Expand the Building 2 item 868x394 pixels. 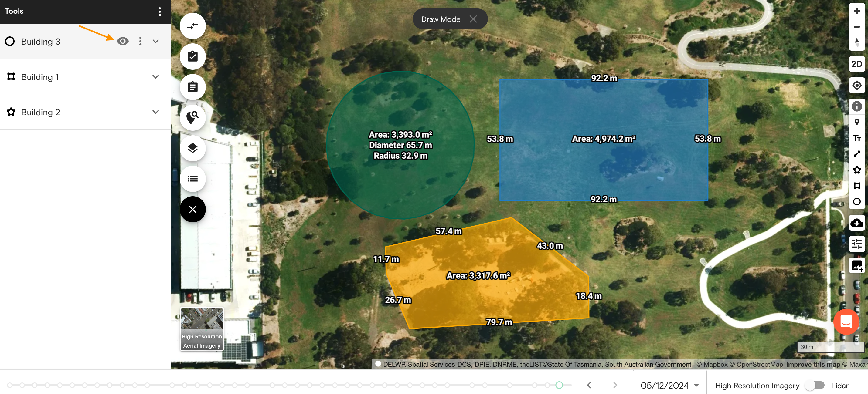[x=155, y=112]
